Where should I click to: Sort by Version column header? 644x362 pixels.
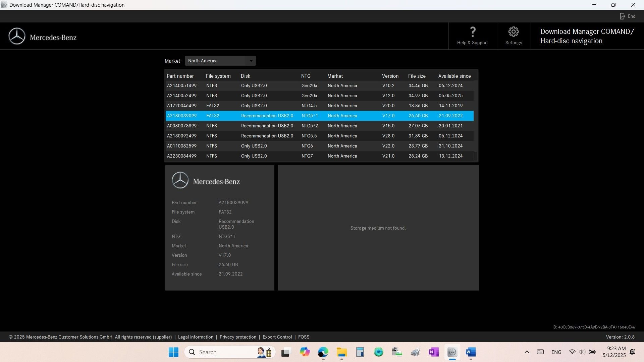(390, 76)
